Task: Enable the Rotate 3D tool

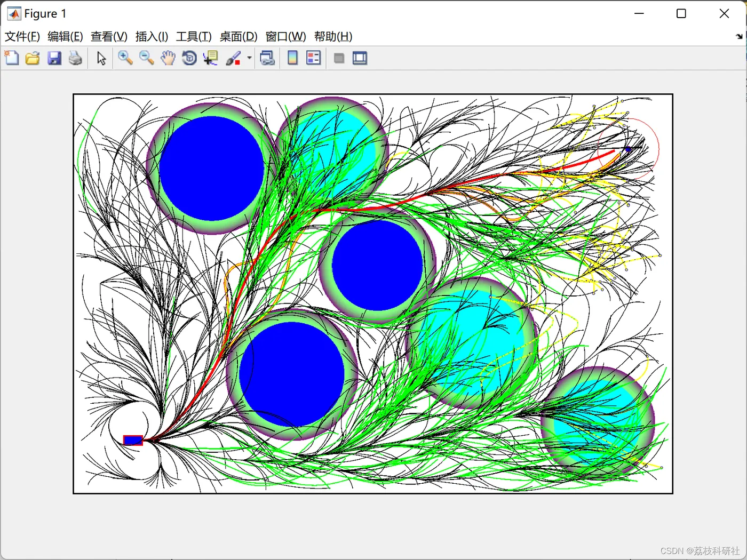Action: (x=189, y=58)
